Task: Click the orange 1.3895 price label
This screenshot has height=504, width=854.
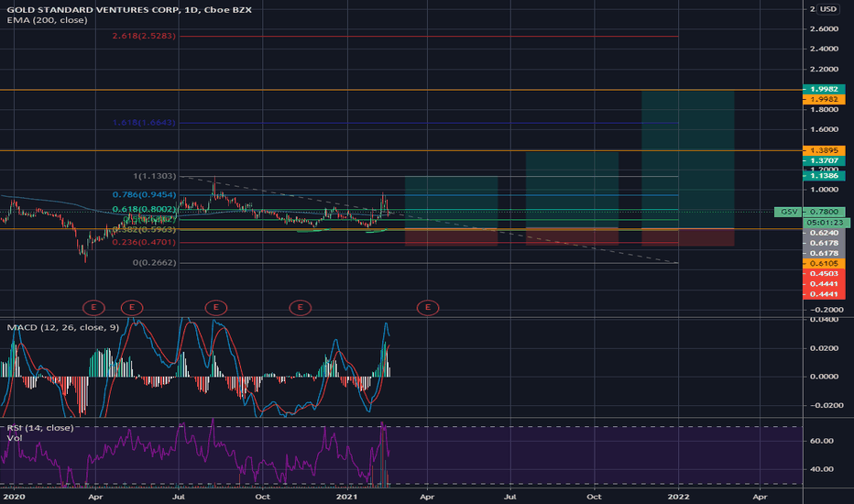Action: 824,150
